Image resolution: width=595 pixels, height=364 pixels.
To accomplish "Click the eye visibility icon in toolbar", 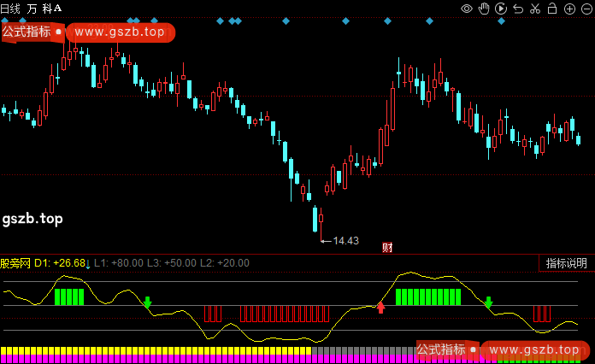I will click(x=467, y=9).
